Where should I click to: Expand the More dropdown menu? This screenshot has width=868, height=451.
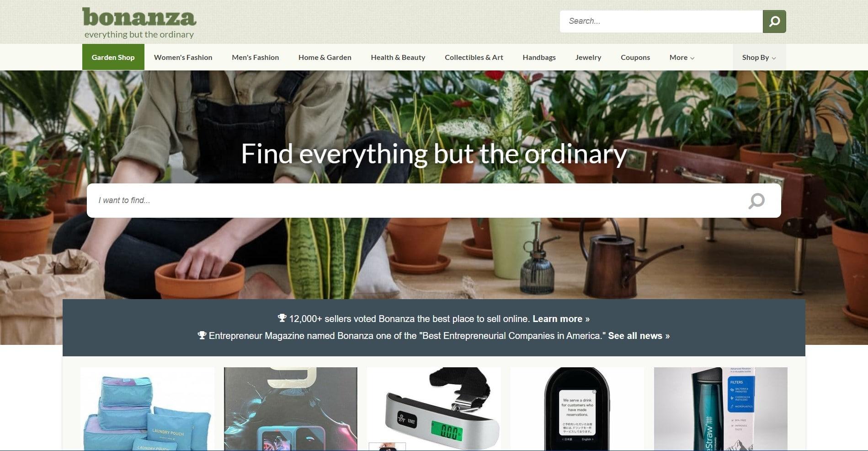point(682,57)
